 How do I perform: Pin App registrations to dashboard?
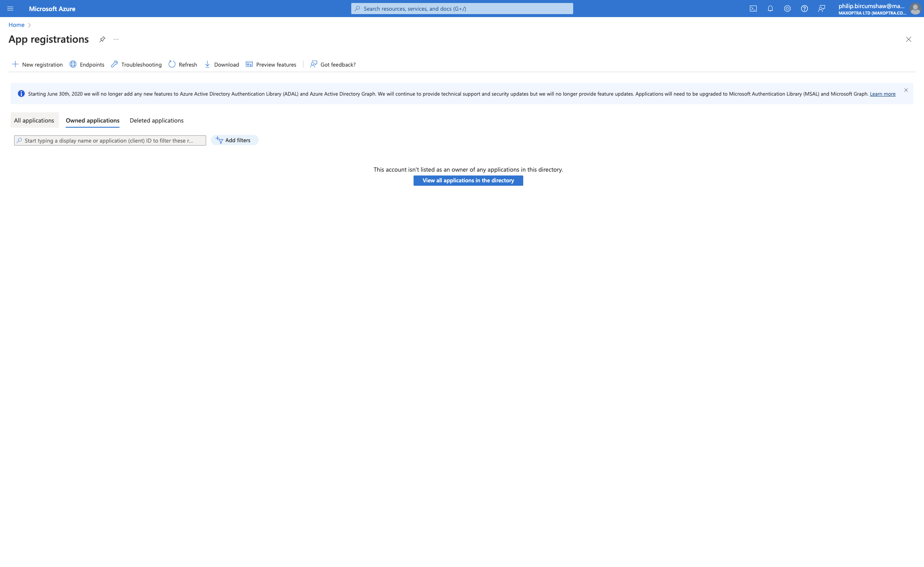[x=102, y=39]
